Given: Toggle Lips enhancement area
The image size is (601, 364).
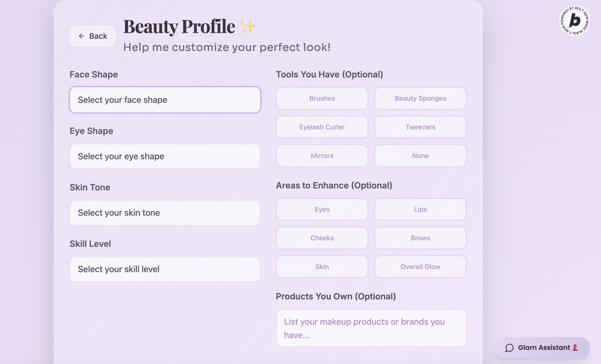Looking at the screenshot, I should point(420,209).
